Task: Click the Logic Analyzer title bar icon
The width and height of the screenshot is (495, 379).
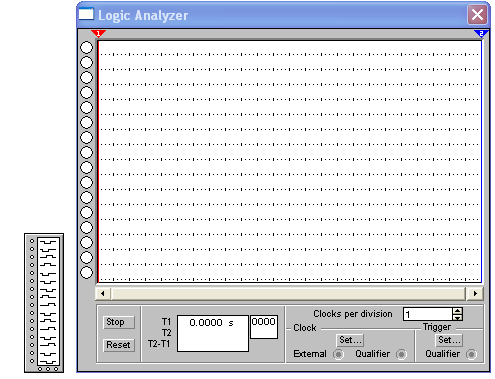Action: point(86,14)
